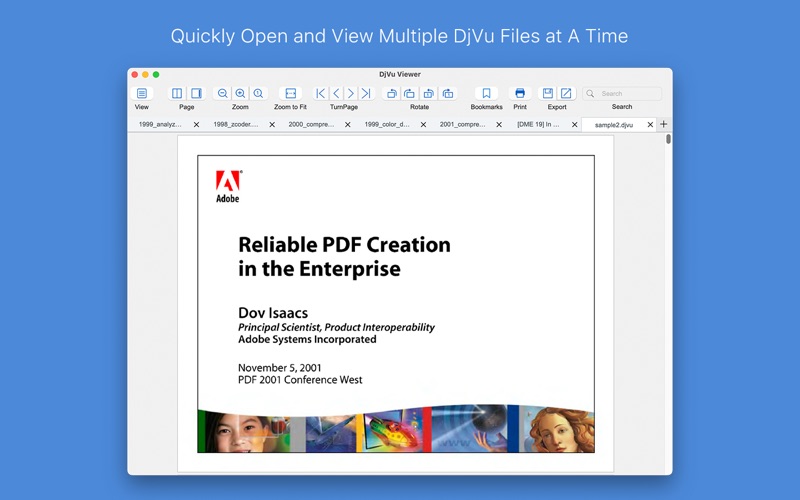800x500 pixels.
Task: Click 'Principal Scientist, Product Interoperability' line
Action: [336, 328]
